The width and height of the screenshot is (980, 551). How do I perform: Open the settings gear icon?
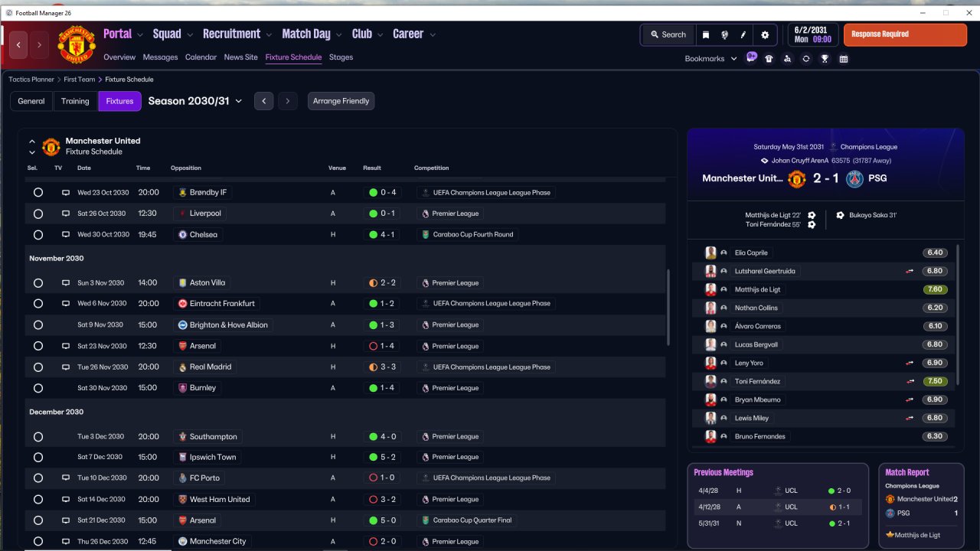[765, 34]
